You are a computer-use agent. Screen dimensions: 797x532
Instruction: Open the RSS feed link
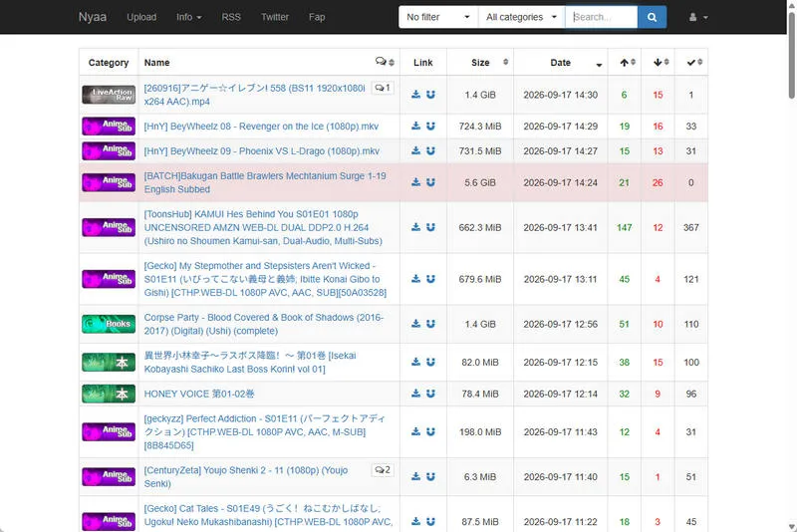pyautogui.click(x=231, y=17)
